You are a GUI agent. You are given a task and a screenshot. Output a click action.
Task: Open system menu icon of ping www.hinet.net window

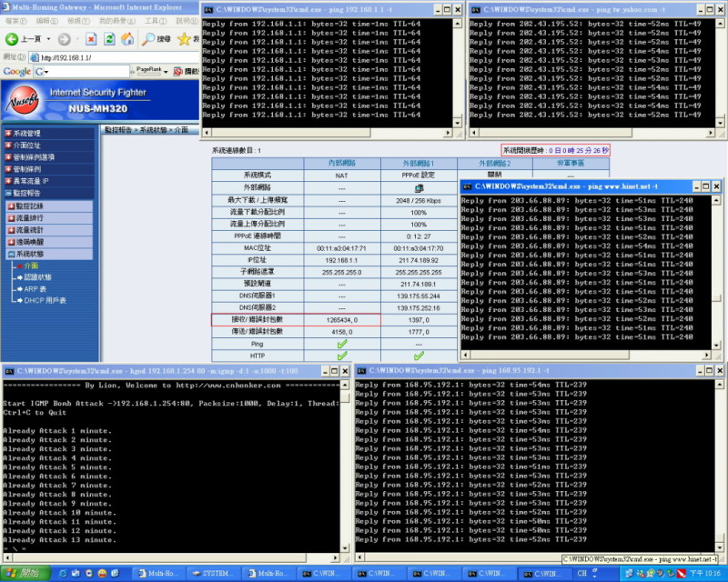pyautogui.click(x=467, y=186)
